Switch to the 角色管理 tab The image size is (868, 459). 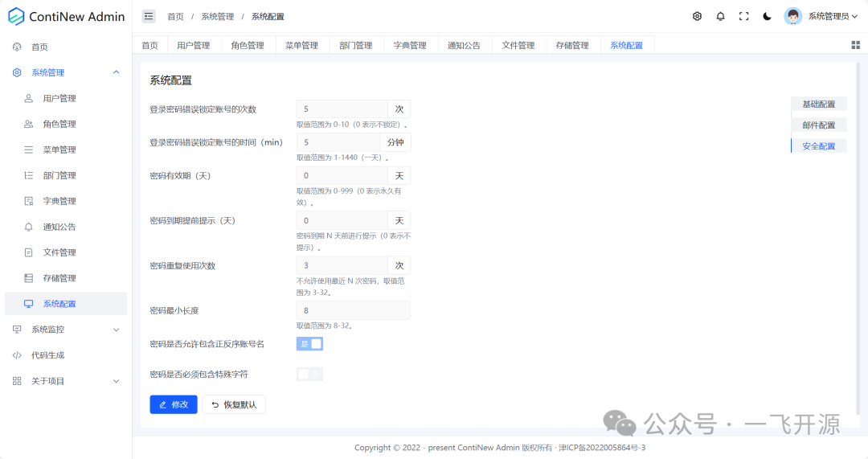[248, 45]
